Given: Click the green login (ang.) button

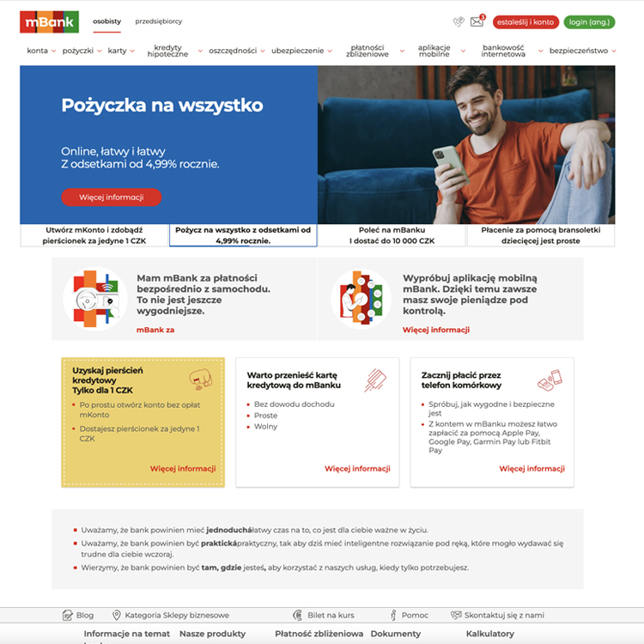Looking at the screenshot, I should click(x=589, y=22).
